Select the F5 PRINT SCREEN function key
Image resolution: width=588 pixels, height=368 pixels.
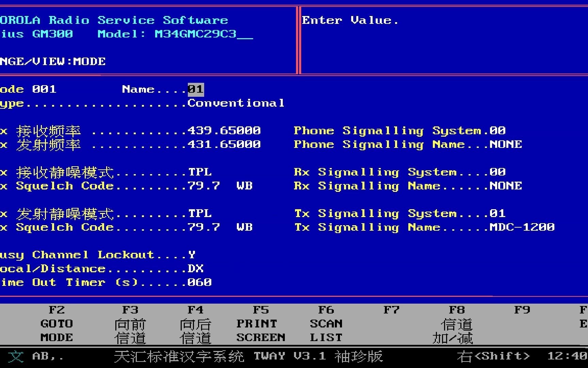pyautogui.click(x=261, y=324)
